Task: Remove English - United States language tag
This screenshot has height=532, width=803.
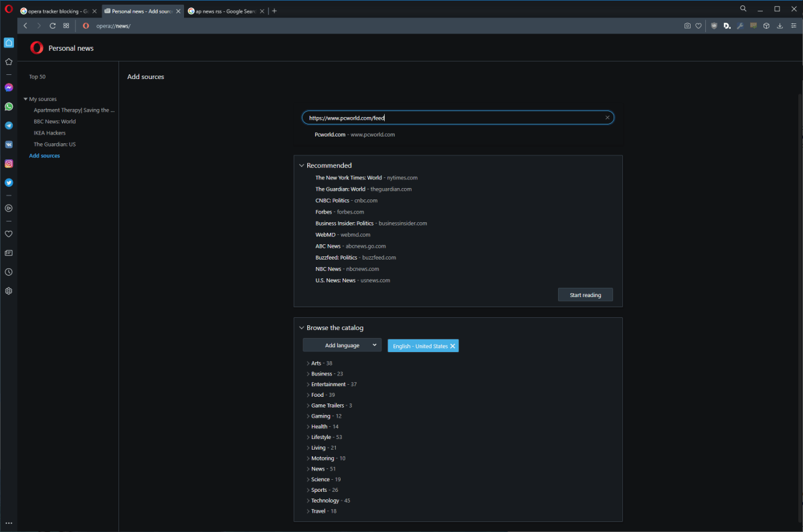Action: click(452, 346)
